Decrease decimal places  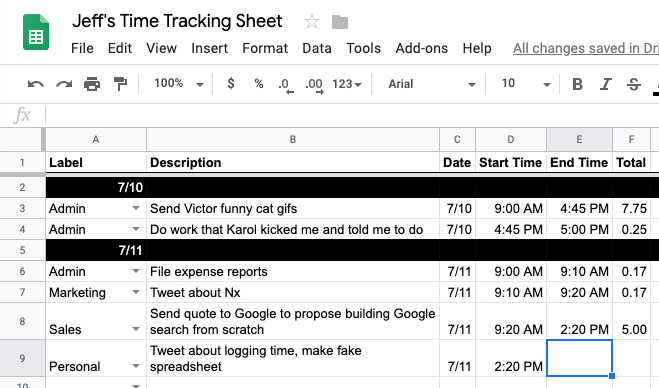click(286, 85)
